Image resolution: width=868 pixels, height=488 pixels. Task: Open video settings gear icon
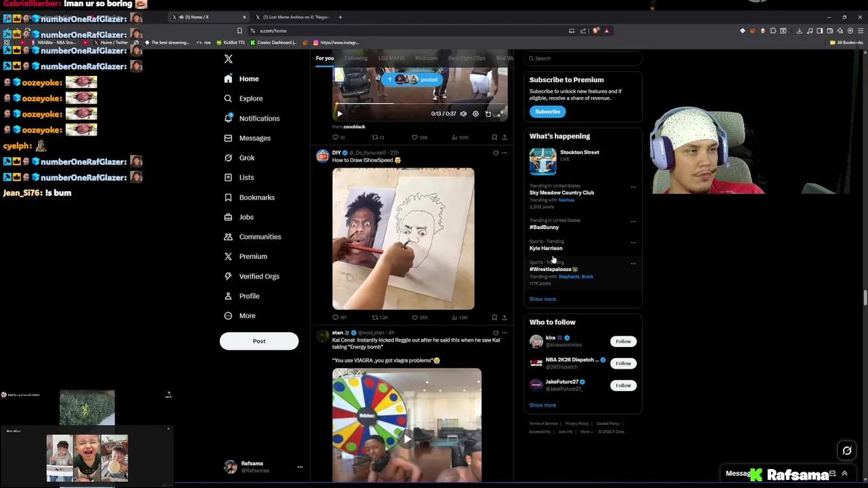tap(475, 114)
